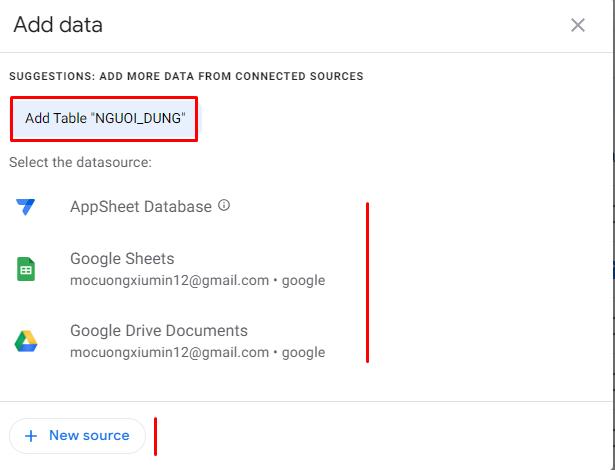Viewport: 615px width, 470px height.
Task: Click the "New source" label text
Action: tap(89, 436)
